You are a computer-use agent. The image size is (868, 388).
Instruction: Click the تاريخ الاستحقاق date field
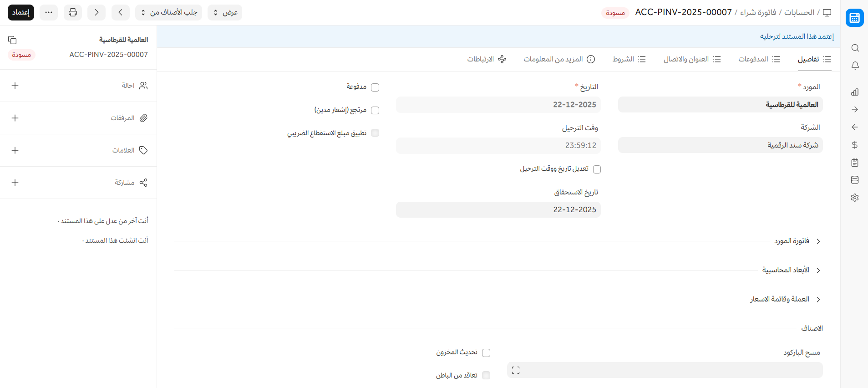click(x=498, y=209)
